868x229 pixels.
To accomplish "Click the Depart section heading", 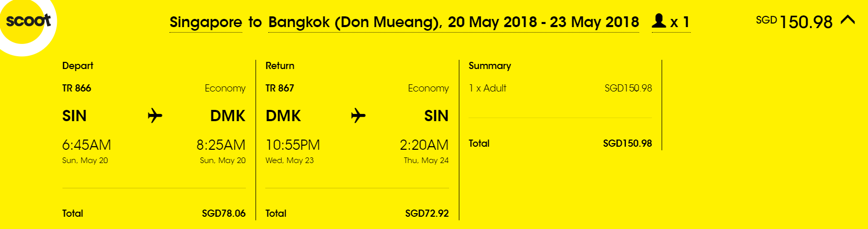I will (x=78, y=66).
